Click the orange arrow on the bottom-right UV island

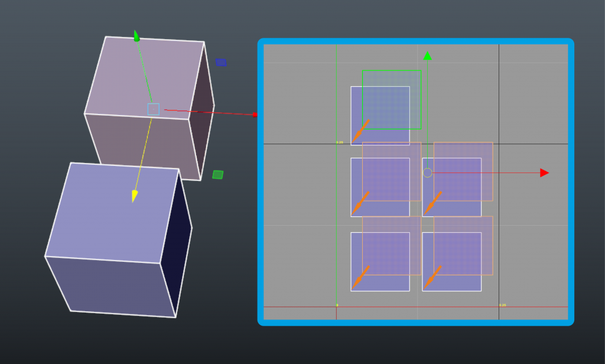pyautogui.click(x=432, y=277)
